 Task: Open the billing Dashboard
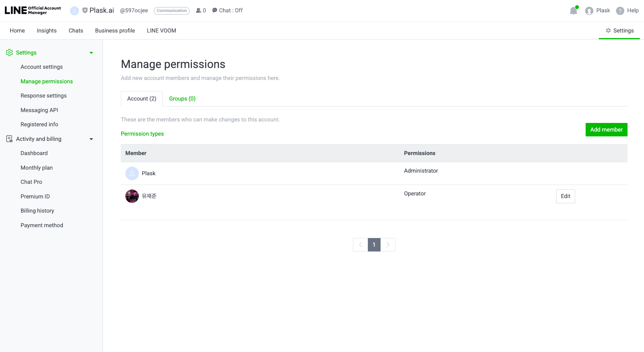click(x=34, y=153)
